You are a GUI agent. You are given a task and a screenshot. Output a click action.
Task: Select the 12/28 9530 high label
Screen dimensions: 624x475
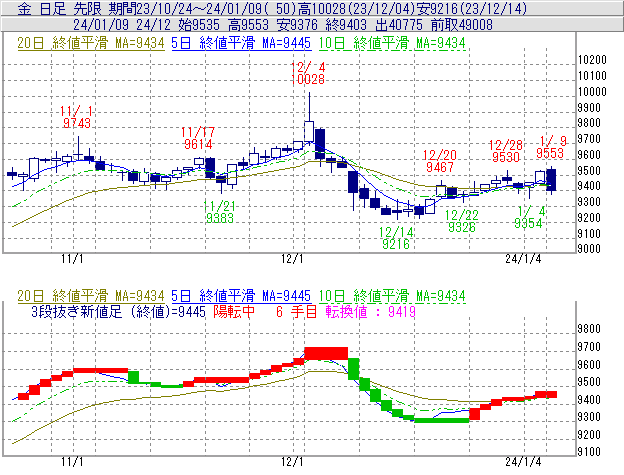click(505, 151)
